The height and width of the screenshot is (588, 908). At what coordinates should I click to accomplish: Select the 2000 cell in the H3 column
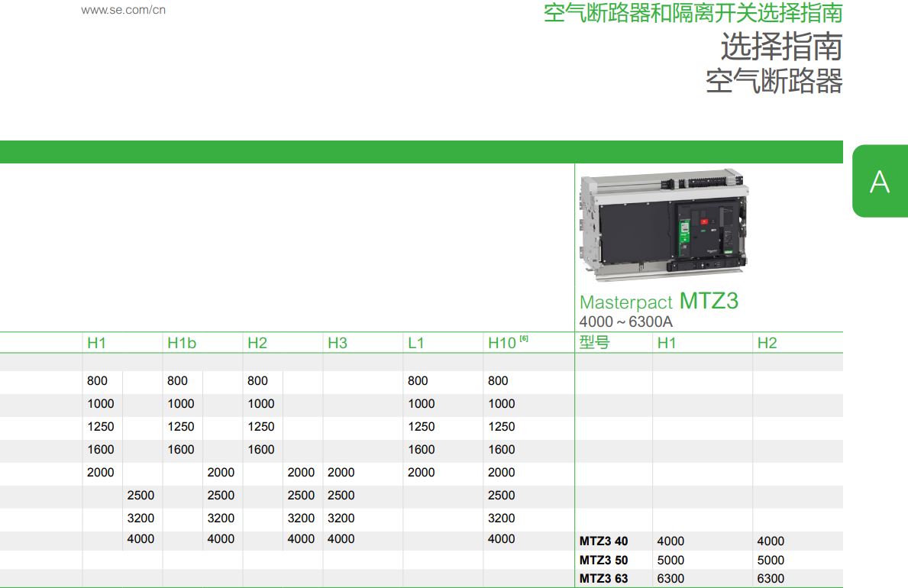point(341,472)
